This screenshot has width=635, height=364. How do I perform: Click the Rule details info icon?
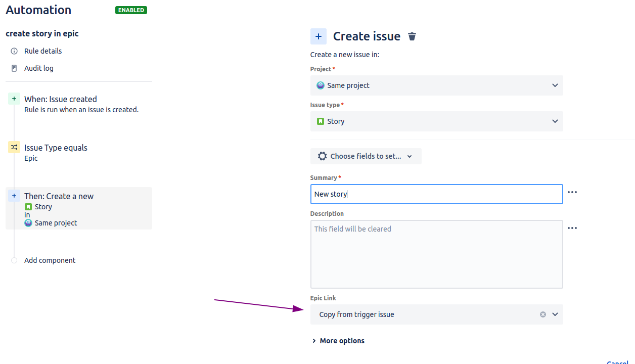pyautogui.click(x=14, y=51)
